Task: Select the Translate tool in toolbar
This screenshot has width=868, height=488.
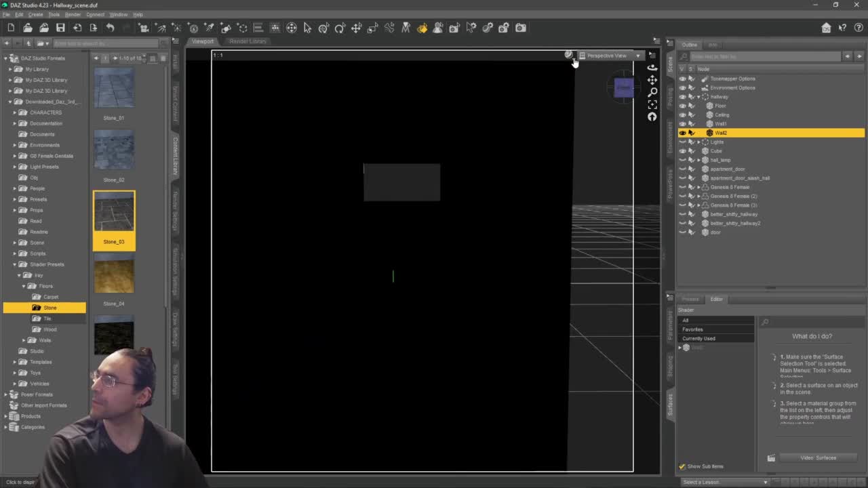Action: 356,28
